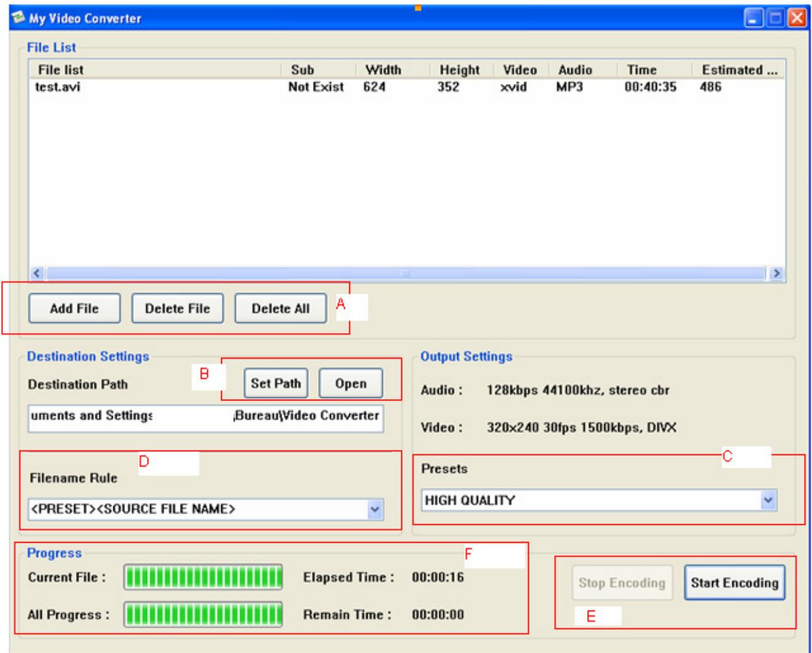
Task: Click the Add File button
Action: click(74, 308)
